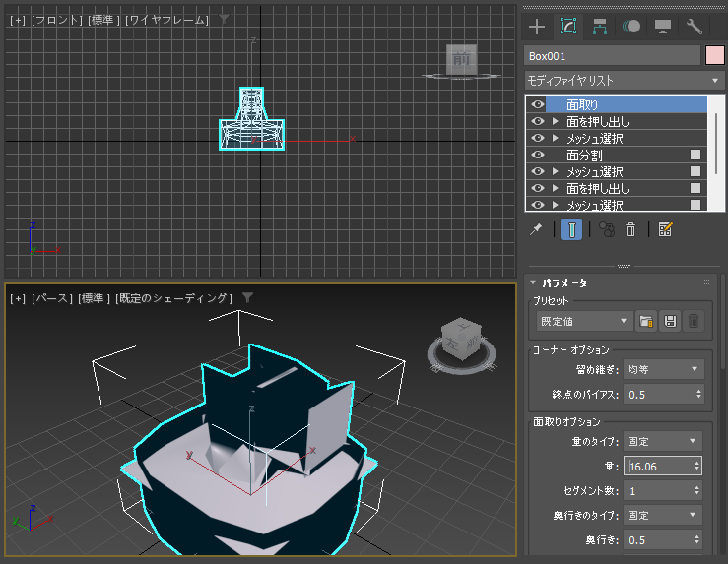
Task: Collapse the パラメータ rollout
Action: pos(533,282)
